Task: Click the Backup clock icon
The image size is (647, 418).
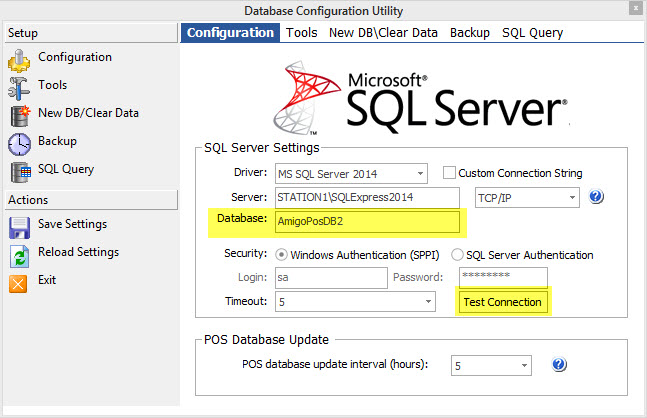Action: tap(19, 144)
